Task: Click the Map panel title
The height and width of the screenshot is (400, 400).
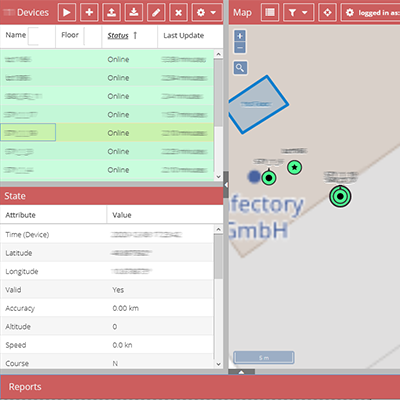Action: pos(242,12)
